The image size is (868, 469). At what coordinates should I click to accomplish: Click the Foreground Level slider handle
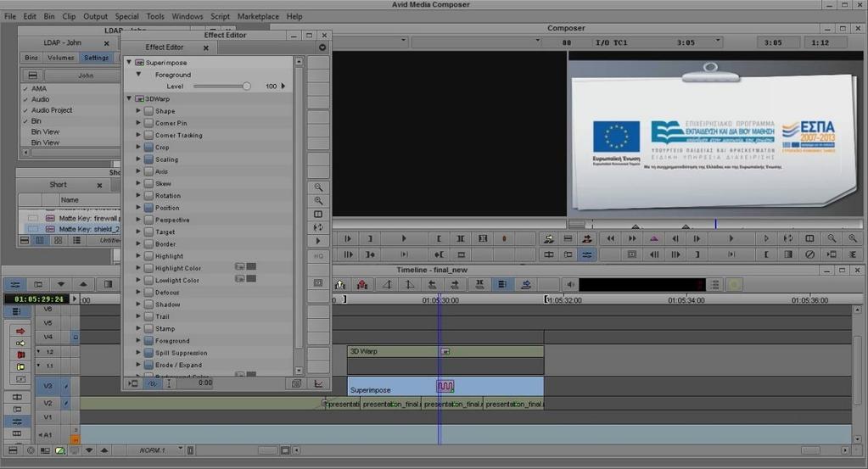click(x=246, y=87)
